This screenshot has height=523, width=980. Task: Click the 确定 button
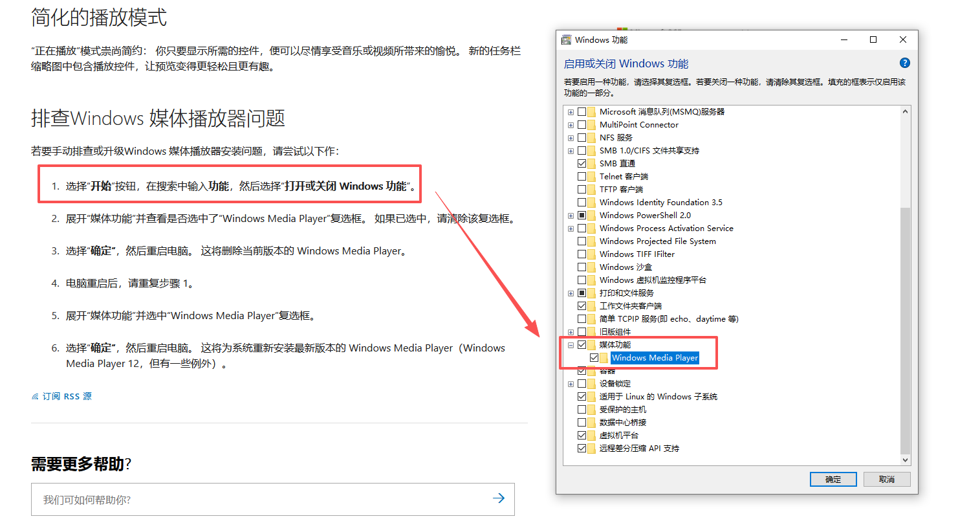[x=833, y=479]
